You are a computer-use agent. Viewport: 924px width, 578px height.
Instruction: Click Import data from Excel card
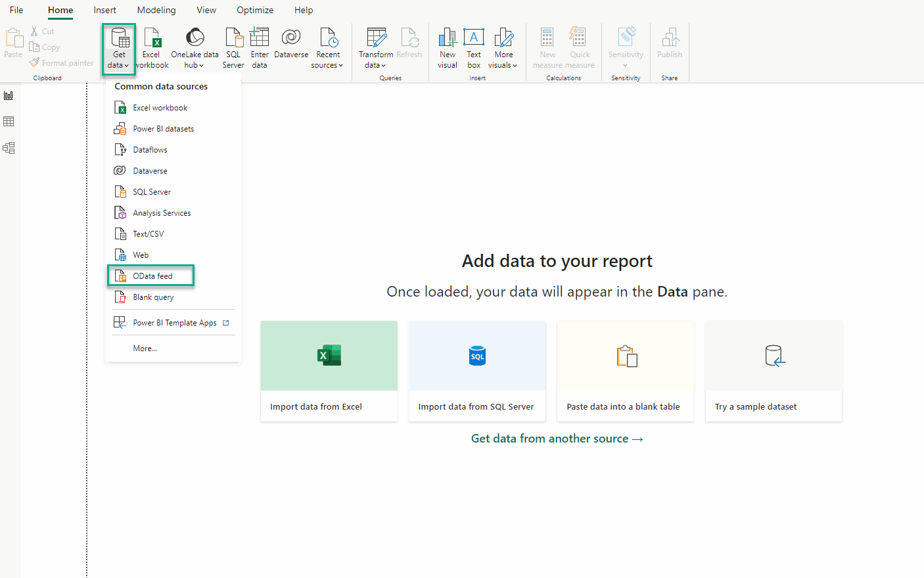tap(329, 371)
